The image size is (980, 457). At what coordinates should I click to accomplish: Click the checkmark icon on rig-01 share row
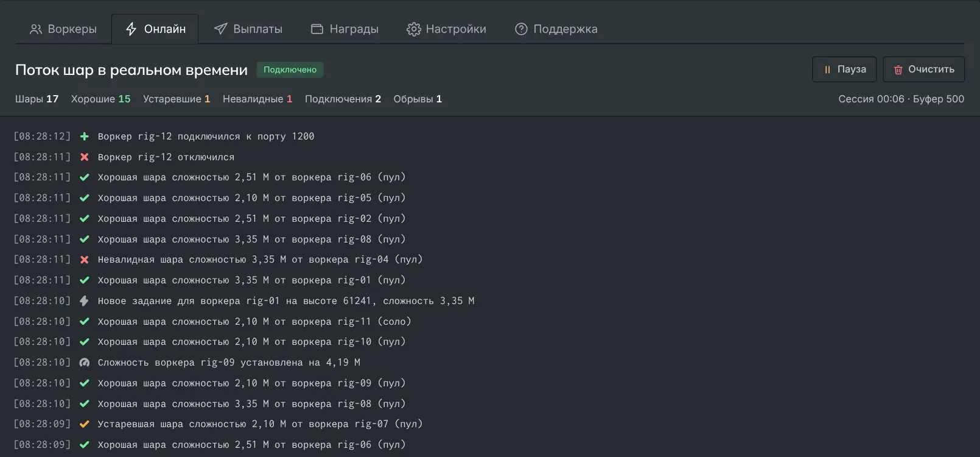[x=85, y=280]
